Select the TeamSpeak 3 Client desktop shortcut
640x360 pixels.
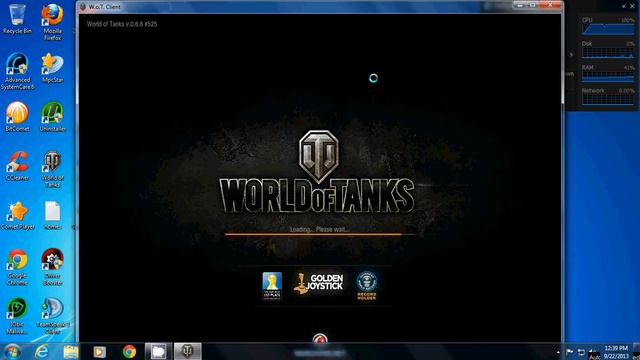[x=53, y=316]
